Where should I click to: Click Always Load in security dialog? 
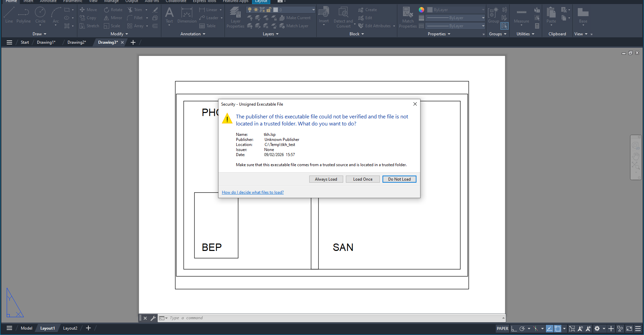pyautogui.click(x=326, y=179)
